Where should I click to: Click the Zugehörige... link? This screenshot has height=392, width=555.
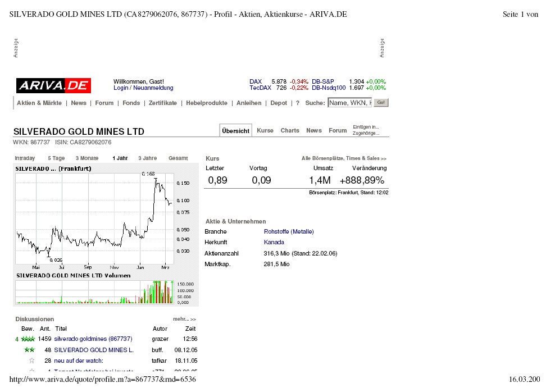[x=366, y=133]
